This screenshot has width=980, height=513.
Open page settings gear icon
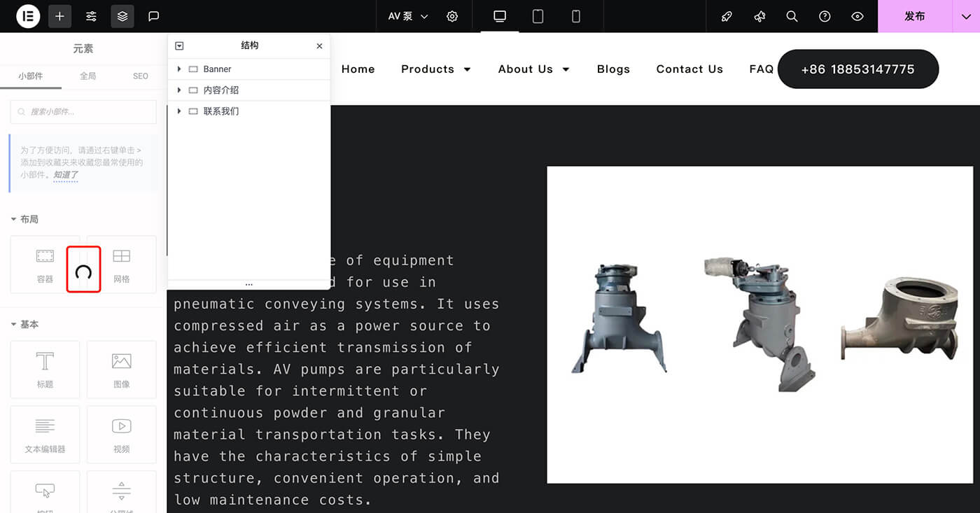tap(452, 16)
